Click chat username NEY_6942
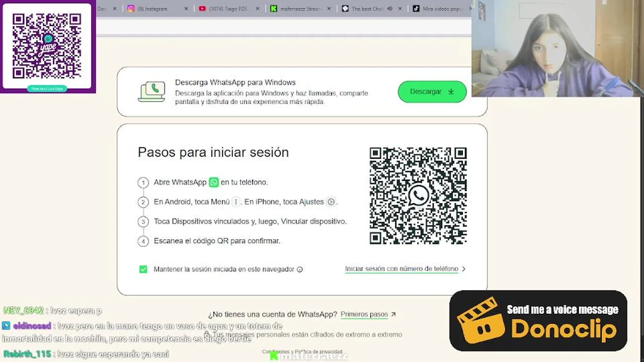Screen dimensions: 644x362 (x=24, y=311)
